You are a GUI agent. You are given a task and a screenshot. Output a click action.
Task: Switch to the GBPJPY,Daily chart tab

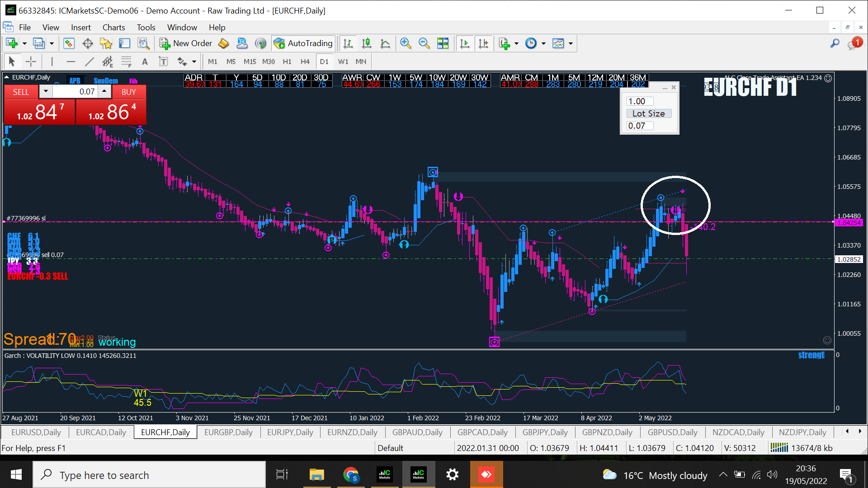pyautogui.click(x=545, y=432)
